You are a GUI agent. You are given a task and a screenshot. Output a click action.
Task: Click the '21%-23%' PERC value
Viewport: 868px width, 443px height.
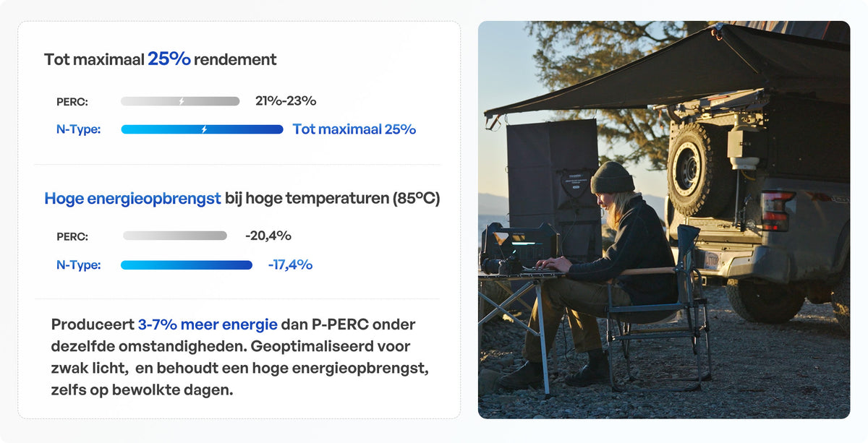(286, 100)
